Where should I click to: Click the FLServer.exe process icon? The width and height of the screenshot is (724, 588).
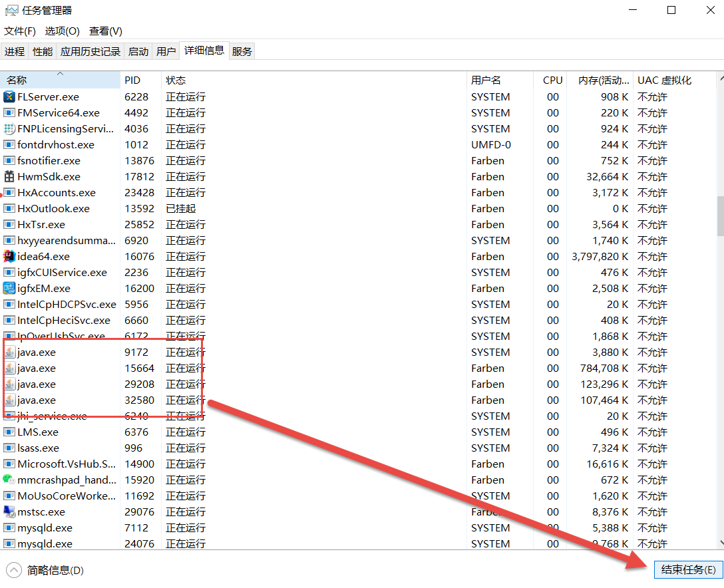(x=9, y=97)
